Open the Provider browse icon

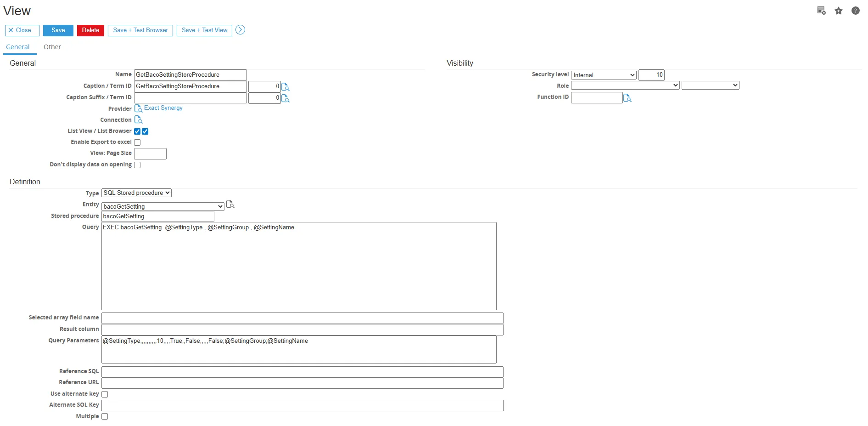(138, 108)
